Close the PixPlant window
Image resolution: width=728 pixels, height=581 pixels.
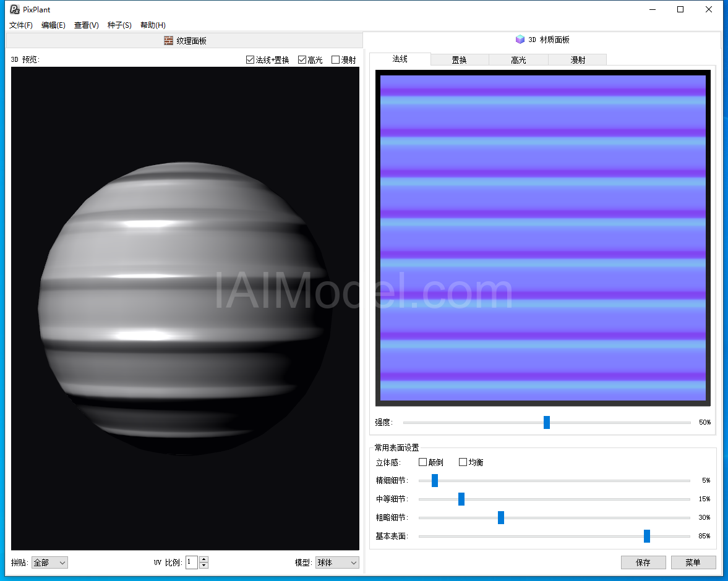point(708,9)
